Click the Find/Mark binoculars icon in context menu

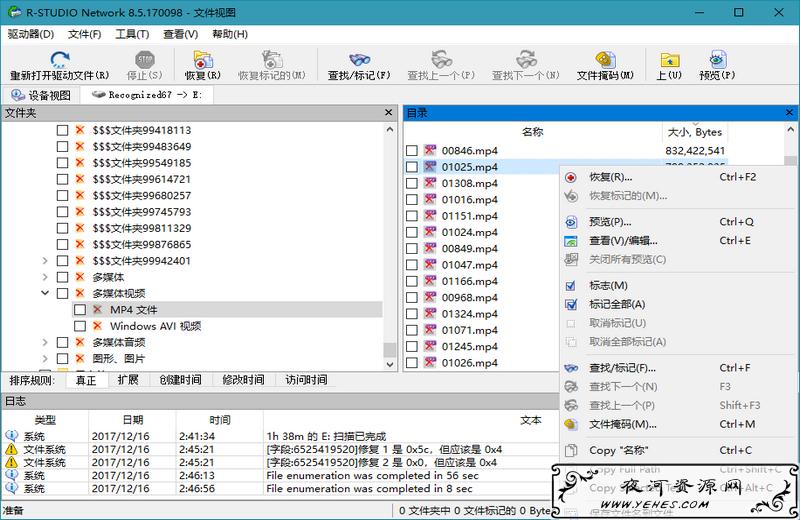571,368
